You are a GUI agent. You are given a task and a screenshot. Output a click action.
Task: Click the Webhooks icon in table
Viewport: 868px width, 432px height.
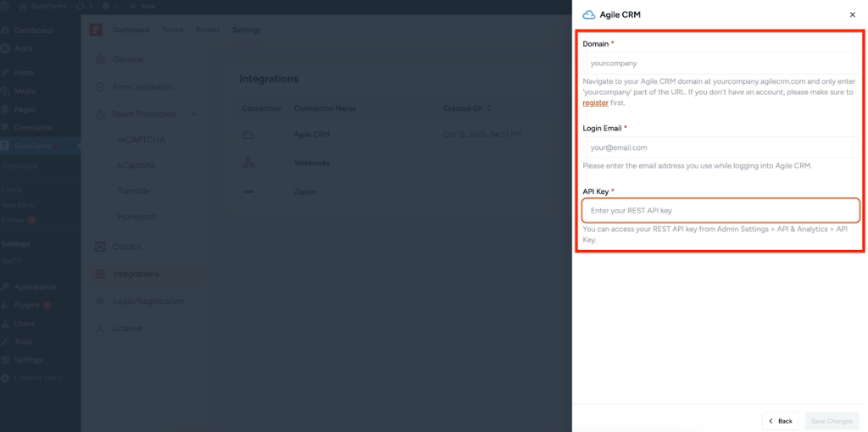click(248, 163)
